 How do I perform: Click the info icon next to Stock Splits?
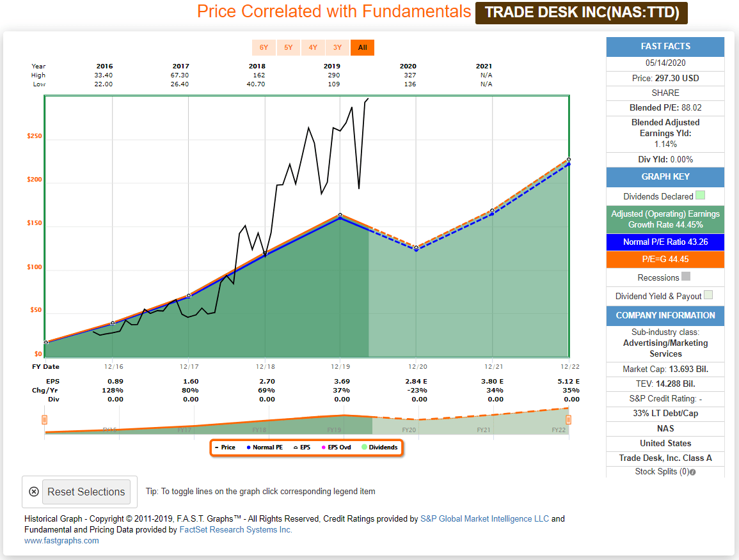(x=692, y=472)
